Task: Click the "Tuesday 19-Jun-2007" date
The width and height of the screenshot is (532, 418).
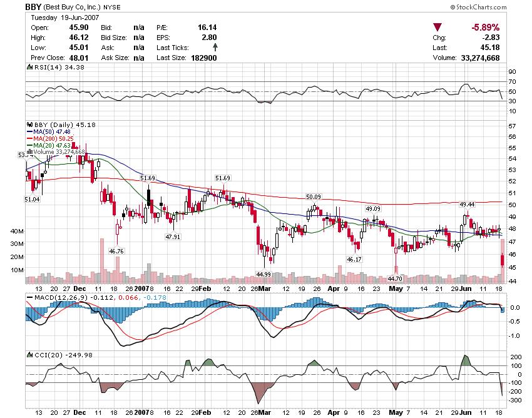Action: point(65,18)
